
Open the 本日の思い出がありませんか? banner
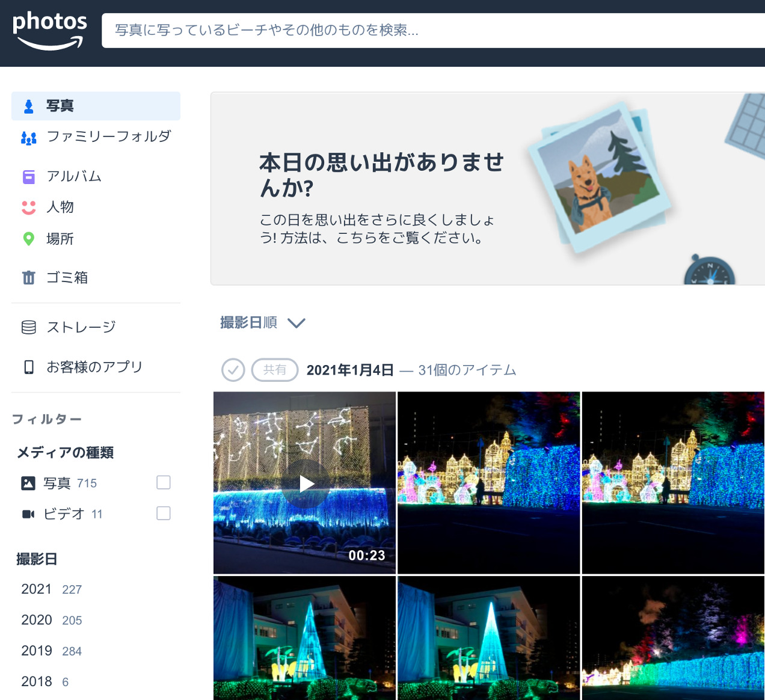tap(488, 189)
